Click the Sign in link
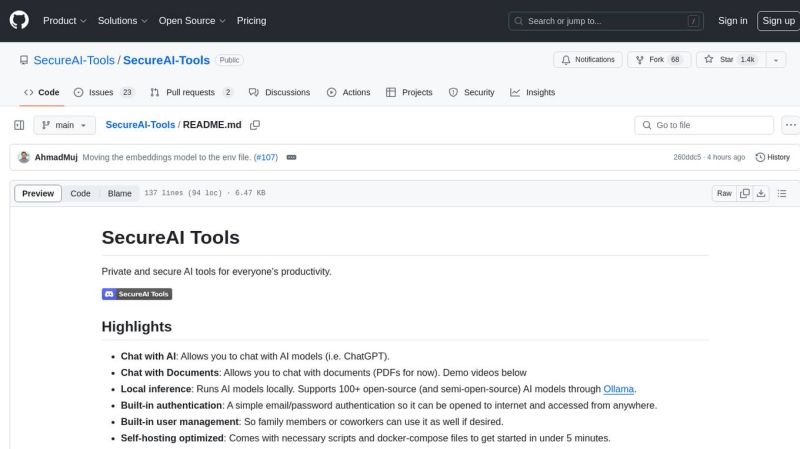The width and height of the screenshot is (800, 449). coord(732,20)
